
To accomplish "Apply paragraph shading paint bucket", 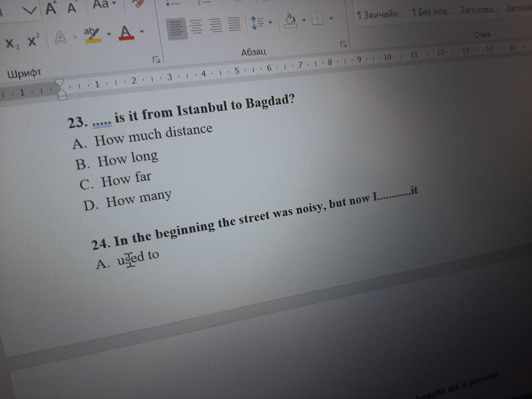I will pos(291,20).
